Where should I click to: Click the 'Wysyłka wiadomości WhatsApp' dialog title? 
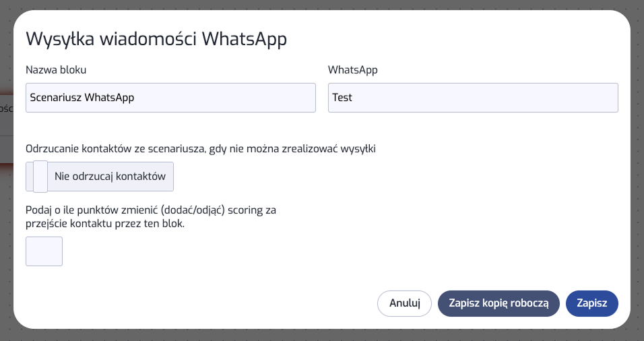[156, 39]
